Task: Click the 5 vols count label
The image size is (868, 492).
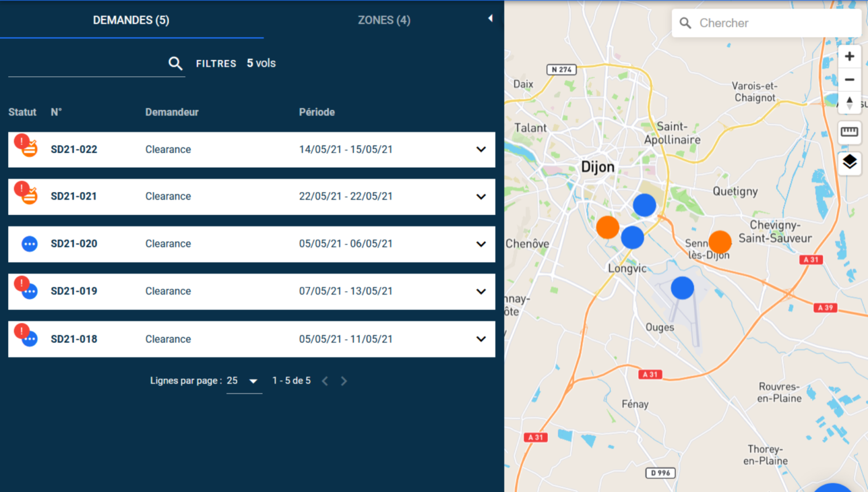Action: pyautogui.click(x=261, y=63)
